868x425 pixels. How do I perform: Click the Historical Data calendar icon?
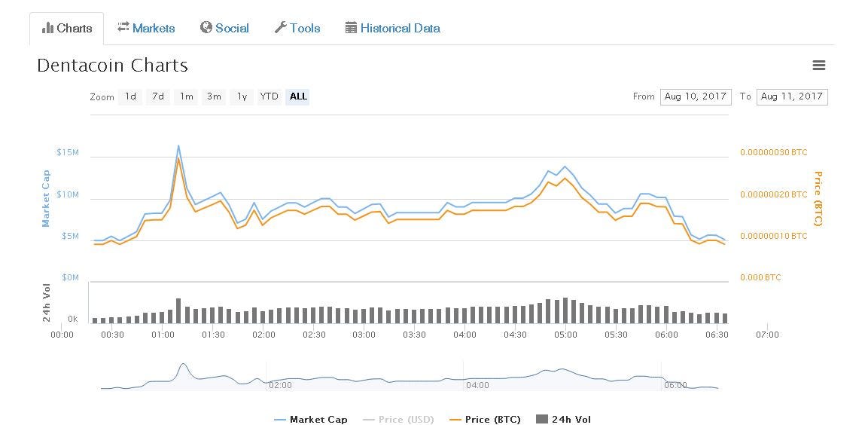pyautogui.click(x=351, y=27)
